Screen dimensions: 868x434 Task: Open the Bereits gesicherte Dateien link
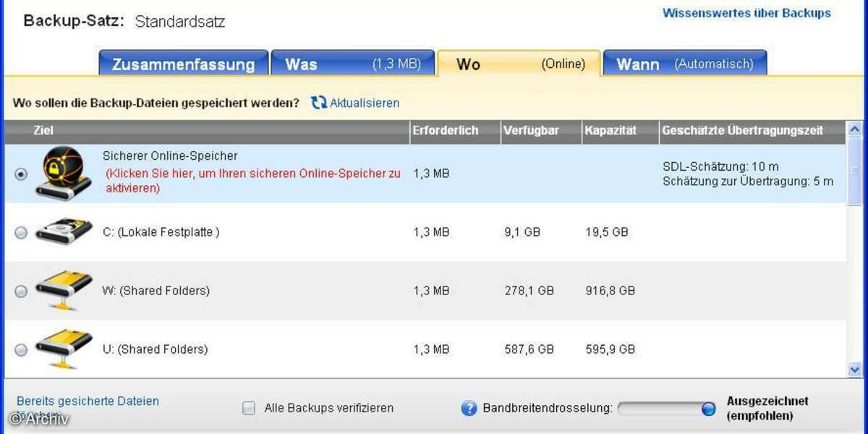coord(88,401)
